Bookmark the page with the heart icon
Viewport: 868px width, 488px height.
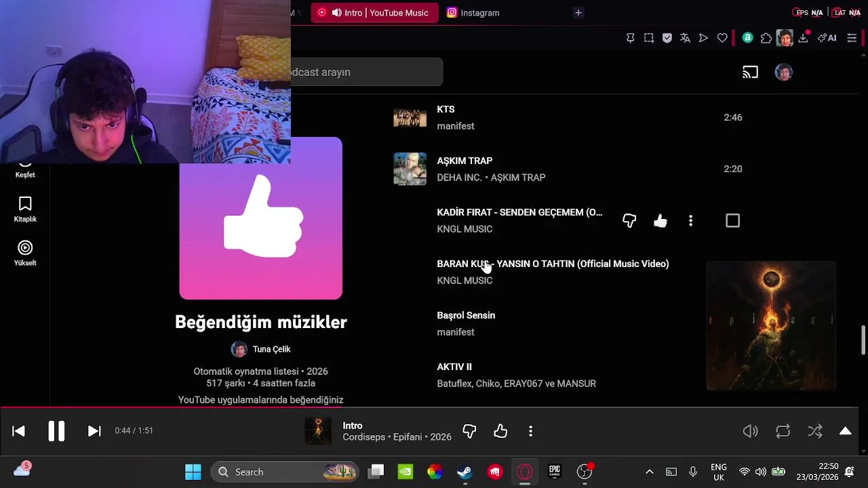point(722,38)
